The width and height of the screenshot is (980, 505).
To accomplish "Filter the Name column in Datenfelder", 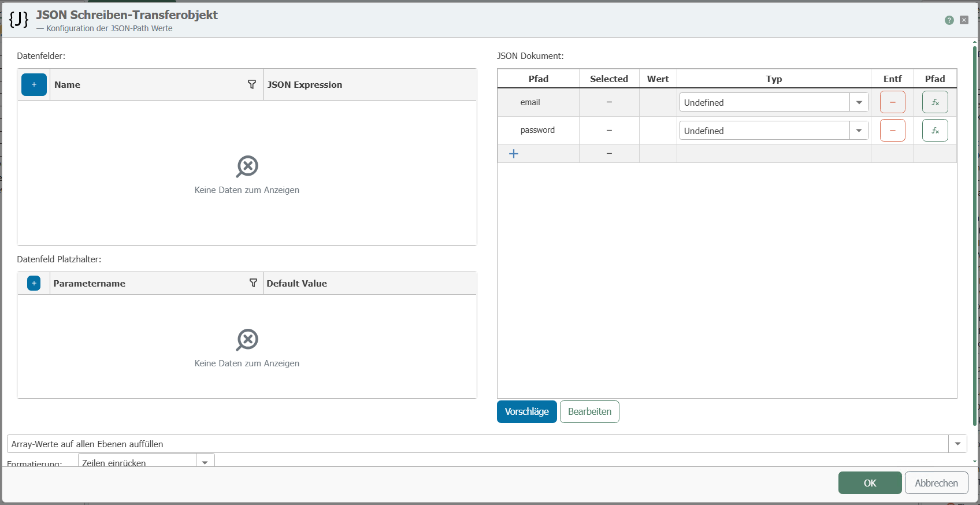I will tap(252, 84).
